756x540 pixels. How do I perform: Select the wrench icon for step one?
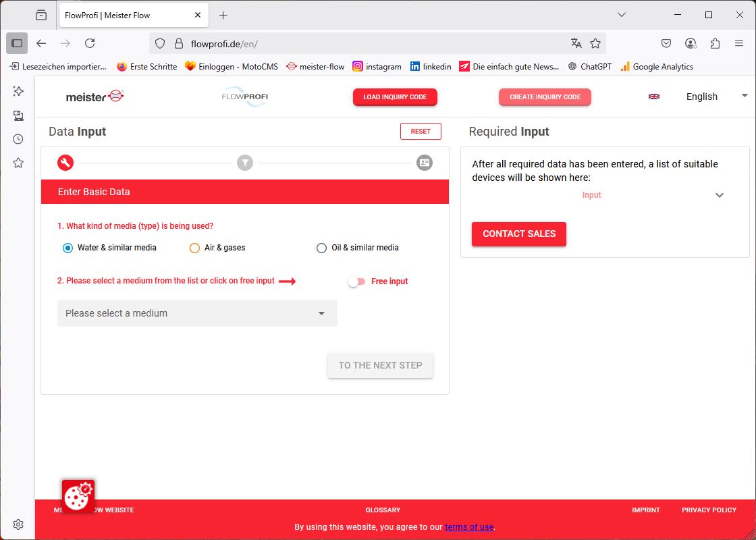[65, 163]
